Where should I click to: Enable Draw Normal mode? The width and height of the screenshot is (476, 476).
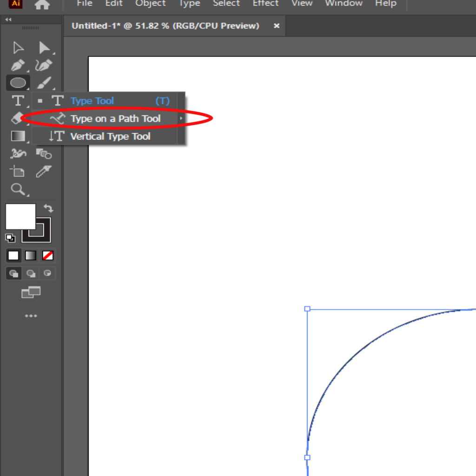13,273
